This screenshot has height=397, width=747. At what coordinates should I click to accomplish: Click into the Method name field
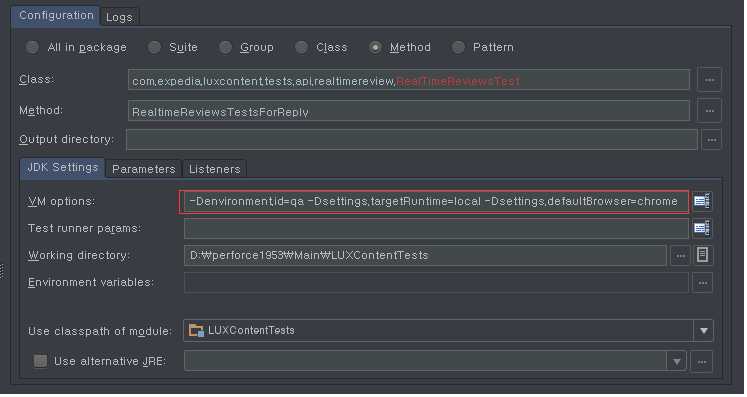click(409, 111)
